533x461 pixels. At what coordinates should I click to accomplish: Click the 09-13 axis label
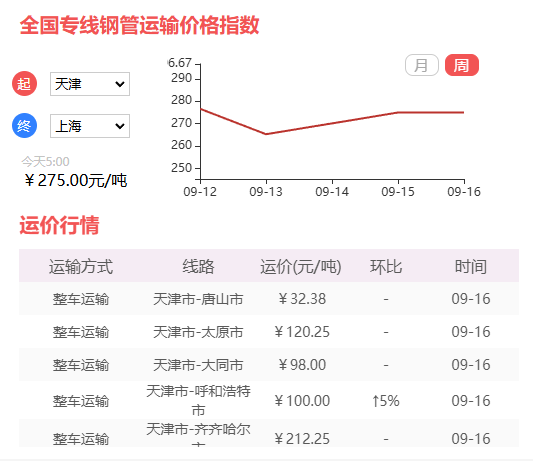tap(266, 192)
